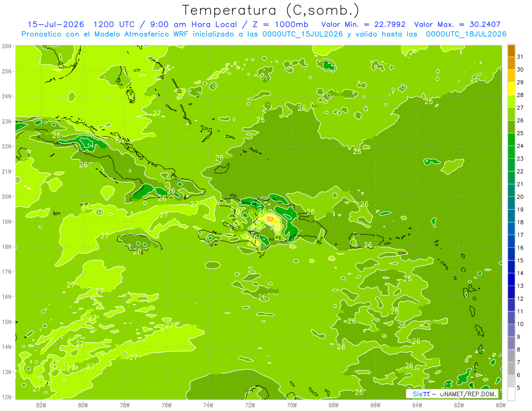Pick the yellow colorbar swatch between 28 and 29

[512, 89]
